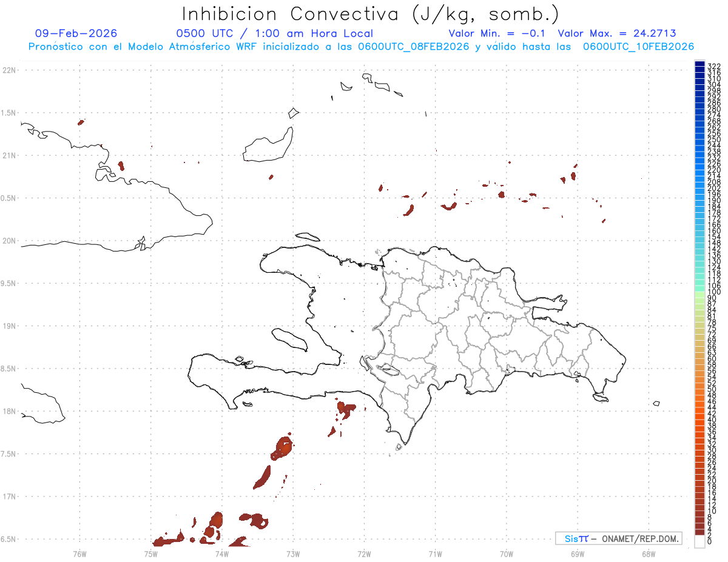Click the '19N' latitude label
Screen dimensions: 728x562
[8, 326]
